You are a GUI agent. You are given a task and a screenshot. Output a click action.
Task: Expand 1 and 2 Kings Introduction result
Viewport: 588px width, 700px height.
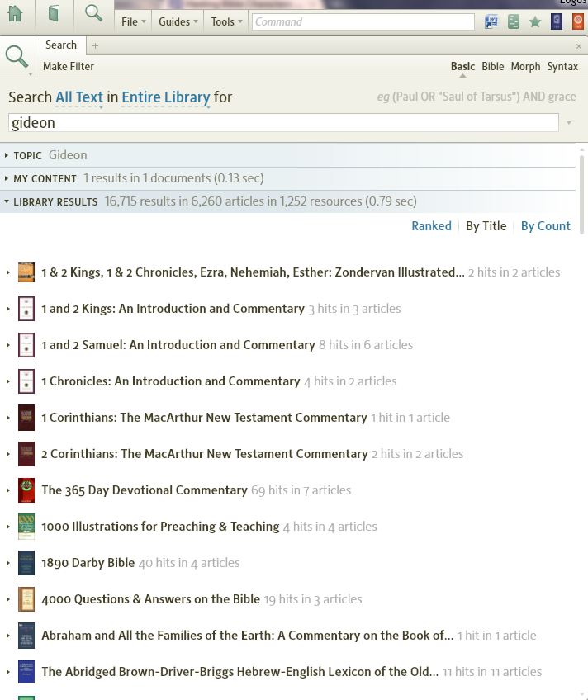pos(7,309)
